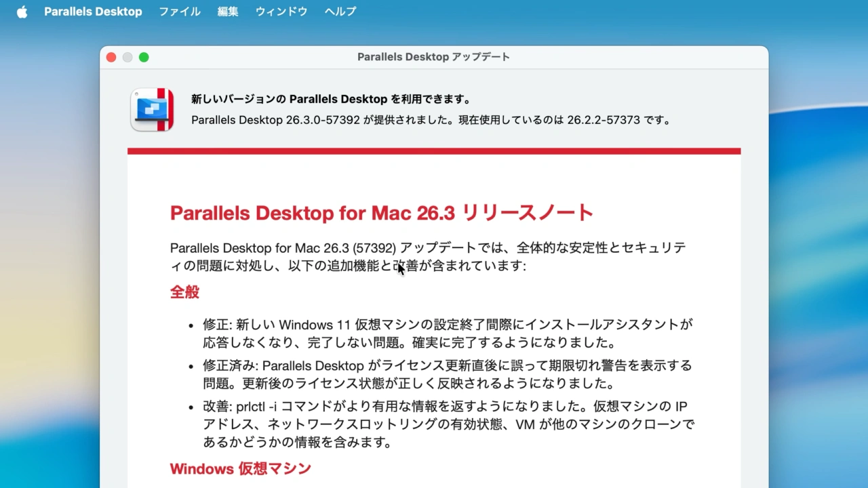Screen dimensions: 868x488
Task: Open the Apple menu
Action: point(22,12)
